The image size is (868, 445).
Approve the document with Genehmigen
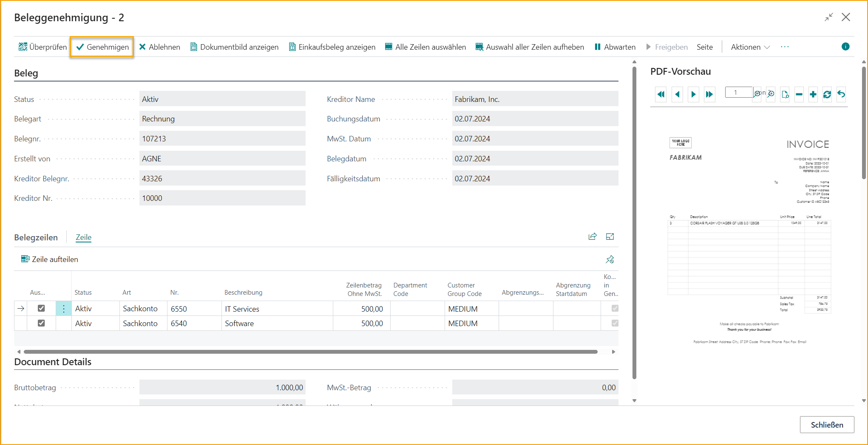(102, 47)
